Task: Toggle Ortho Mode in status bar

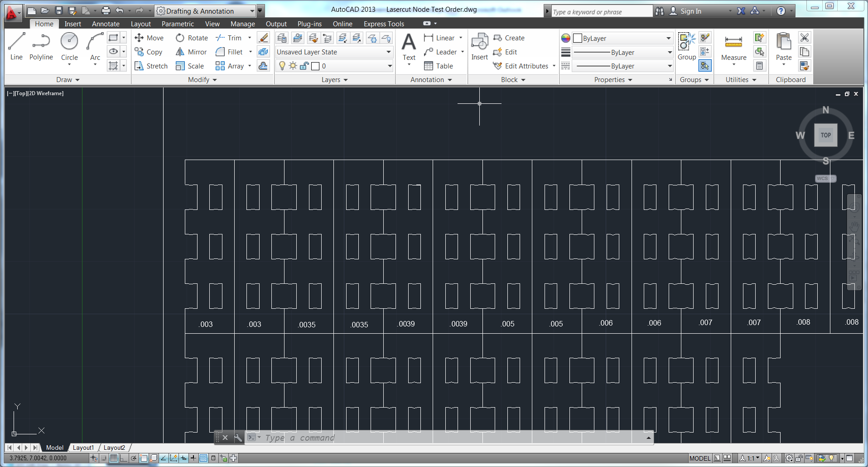Action: pos(123,458)
